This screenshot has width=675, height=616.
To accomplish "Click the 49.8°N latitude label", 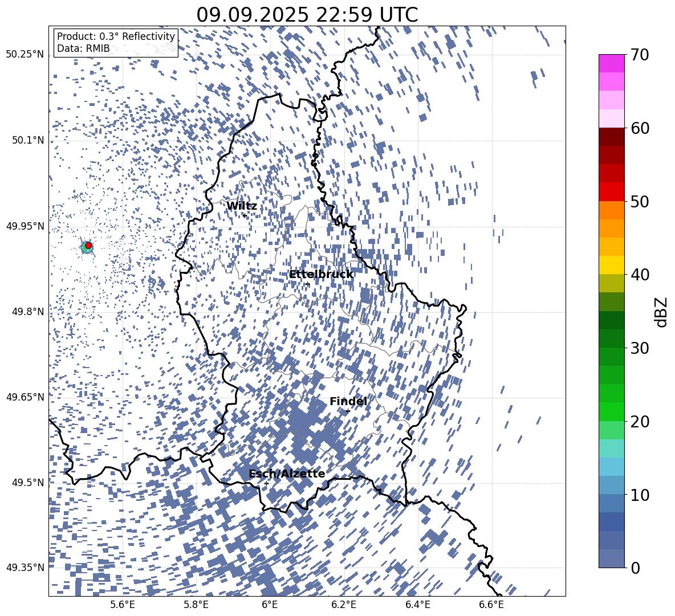I will [27, 311].
